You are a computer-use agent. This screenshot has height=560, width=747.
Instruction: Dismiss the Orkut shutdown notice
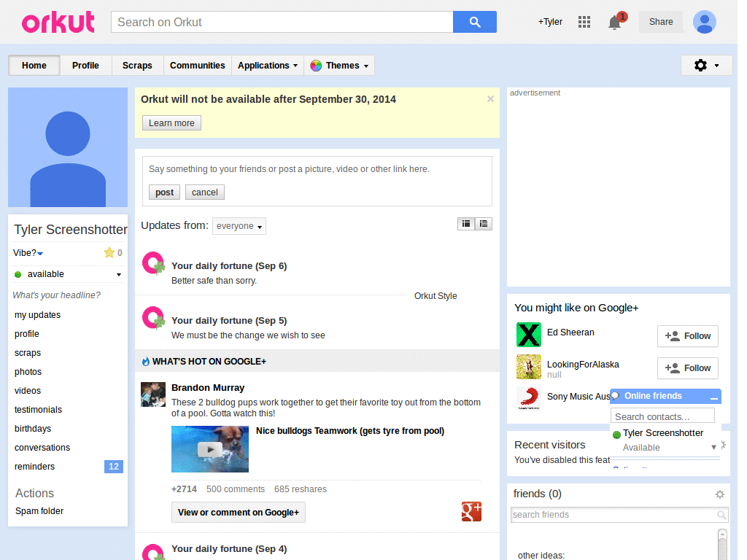click(x=490, y=99)
